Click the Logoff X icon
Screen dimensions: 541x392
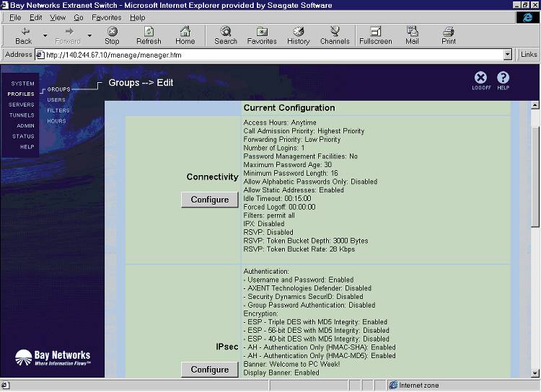(480, 78)
